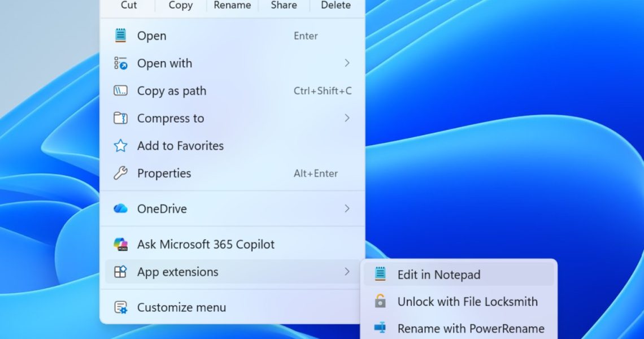
Task: Click the Customize menu icon
Action: click(x=120, y=307)
